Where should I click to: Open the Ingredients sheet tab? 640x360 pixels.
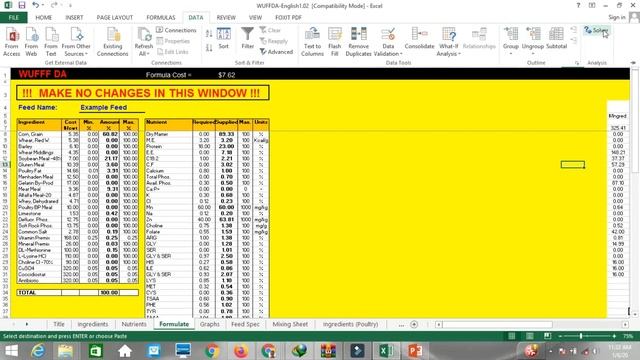coord(93,324)
